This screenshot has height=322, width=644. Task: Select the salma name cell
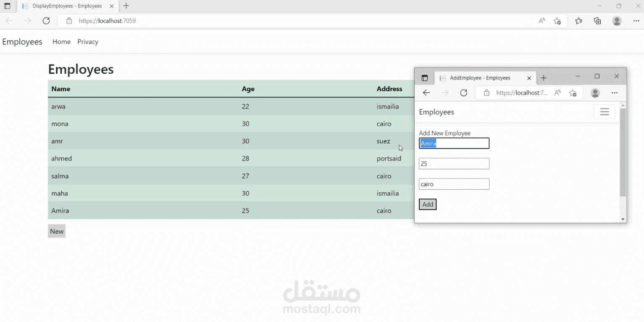(60, 176)
